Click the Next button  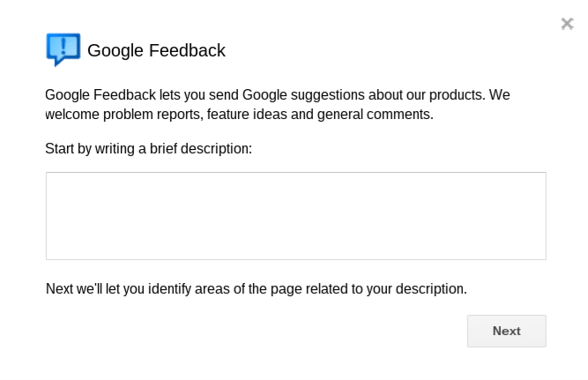pyautogui.click(x=506, y=331)
